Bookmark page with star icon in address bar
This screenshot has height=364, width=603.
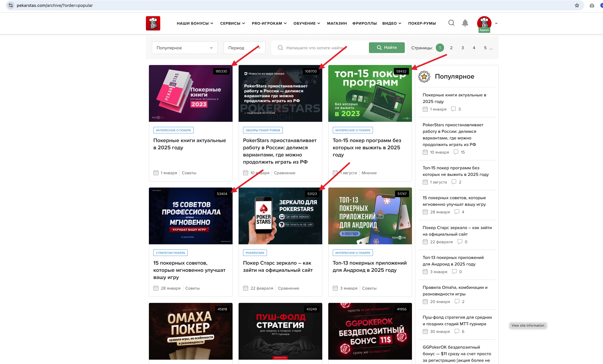click(x=577, y=5)
